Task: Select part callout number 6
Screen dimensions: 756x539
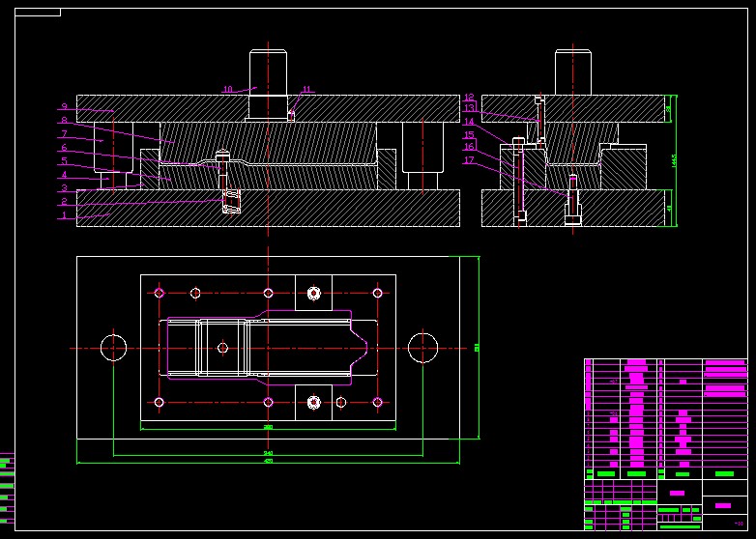Action: coord(64,148)
